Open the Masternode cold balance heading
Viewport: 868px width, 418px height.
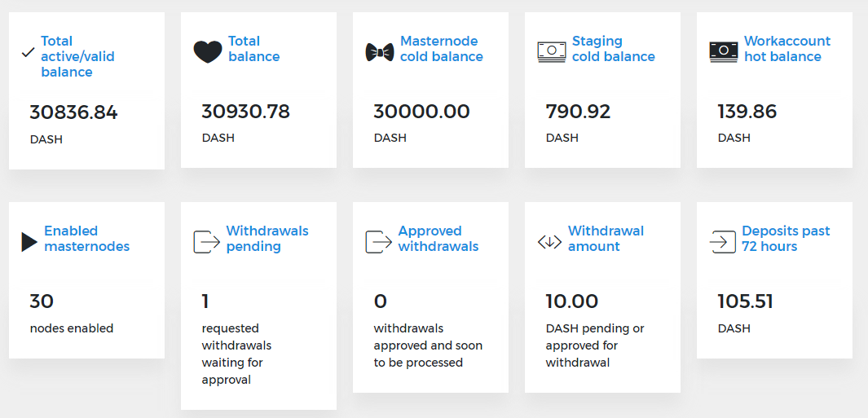click(441, 49)
